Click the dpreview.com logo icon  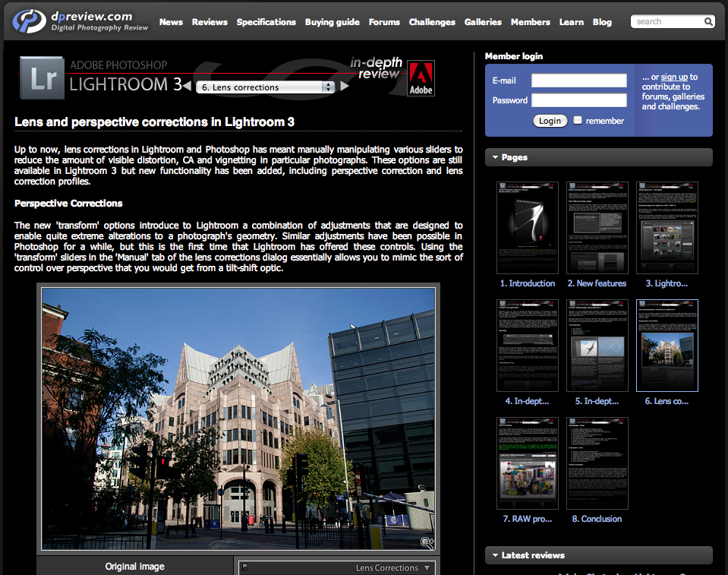click(x=29, y=21)
